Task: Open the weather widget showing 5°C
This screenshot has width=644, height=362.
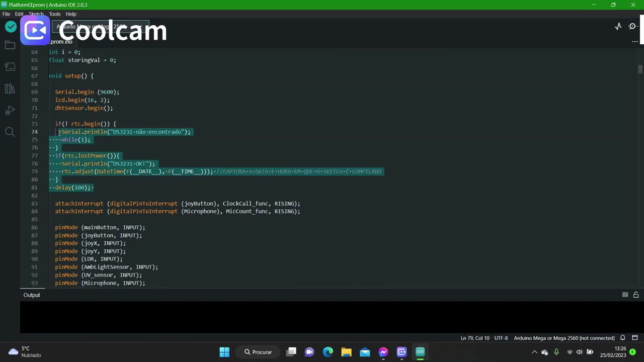Action: click(24, 352)
